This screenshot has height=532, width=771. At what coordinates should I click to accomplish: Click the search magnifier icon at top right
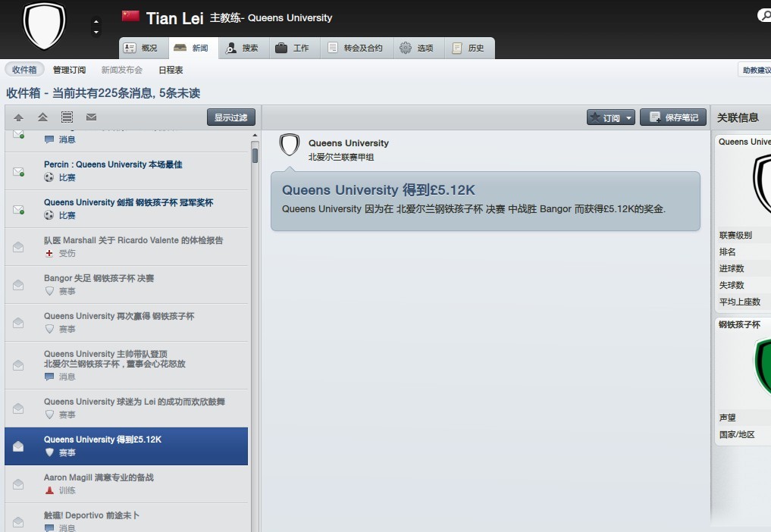coord(765,16)
